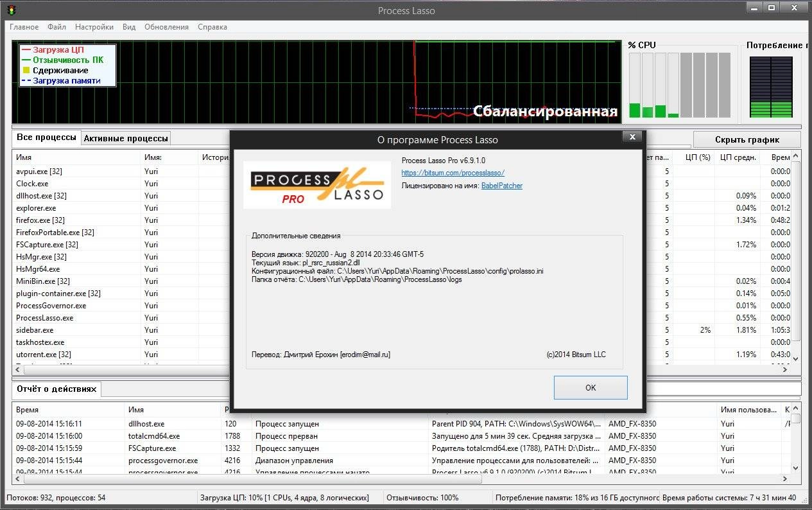Screen dimensions: 812x510
Task: Click status bar Потоков: 932, процессов: 54
Action: point(56,498)
